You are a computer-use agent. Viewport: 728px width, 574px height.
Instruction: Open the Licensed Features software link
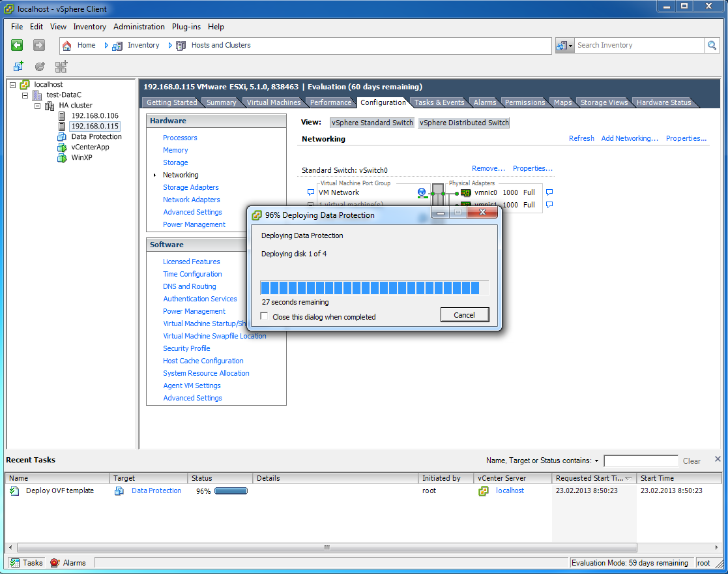click(191, 262)
